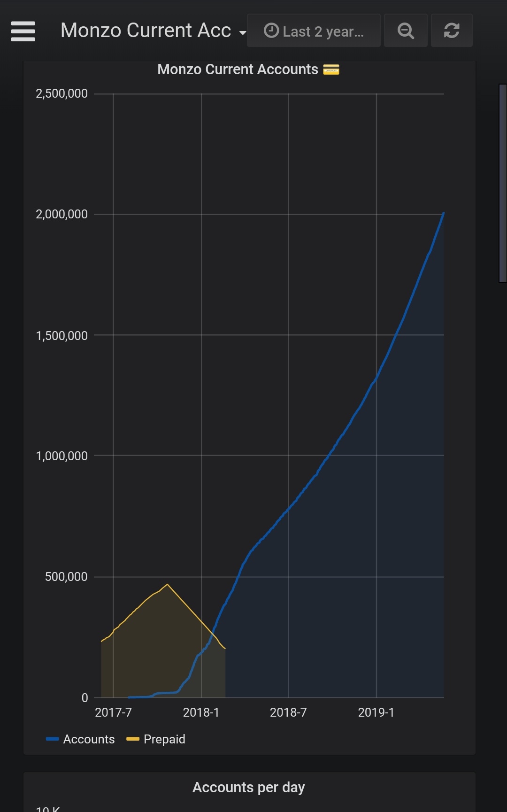Click the clock icon in the time picker

(x=271, y=31)
